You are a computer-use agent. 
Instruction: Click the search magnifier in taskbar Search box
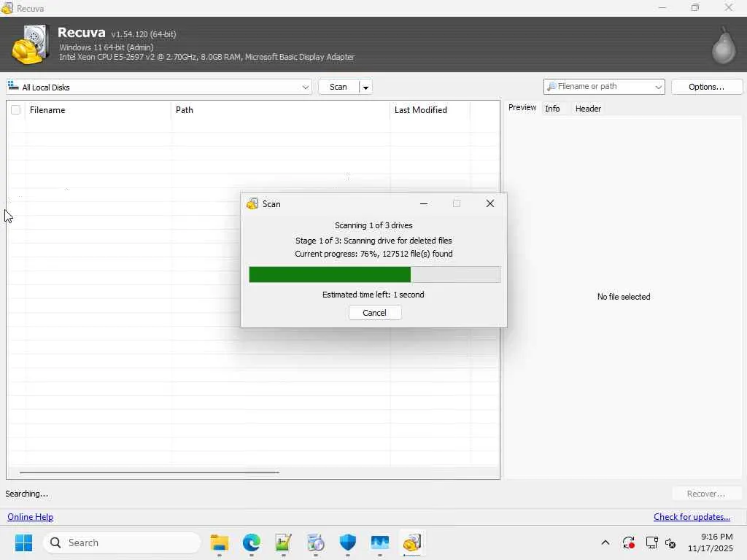tap(55, 542)
